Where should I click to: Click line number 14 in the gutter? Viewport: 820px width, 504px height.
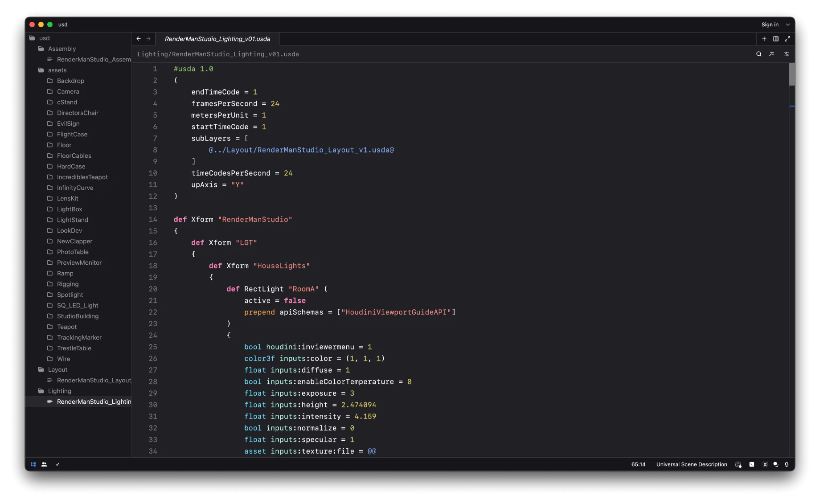(153, 219)
